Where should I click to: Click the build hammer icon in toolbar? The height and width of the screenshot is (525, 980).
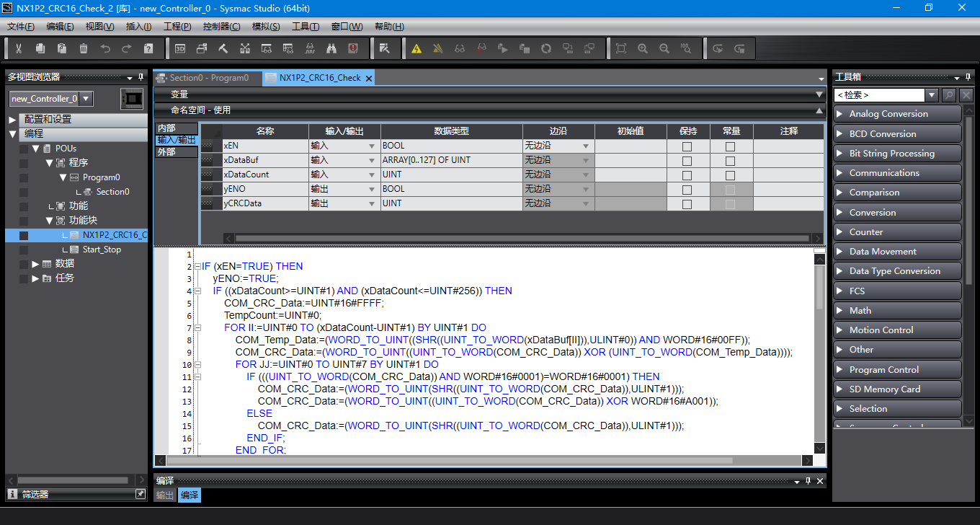pos(223,48)
